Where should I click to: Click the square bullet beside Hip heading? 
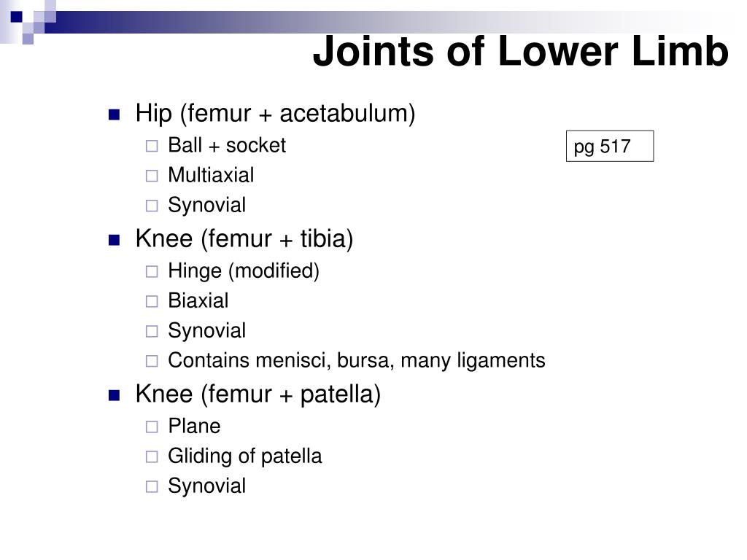point(115,114)
